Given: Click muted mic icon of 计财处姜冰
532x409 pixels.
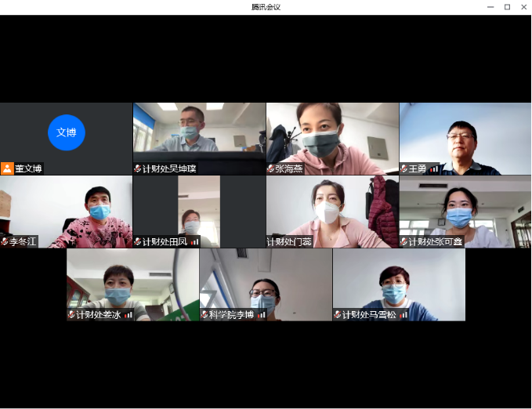Looking at the screenshot, I should (x=71, y=315).
